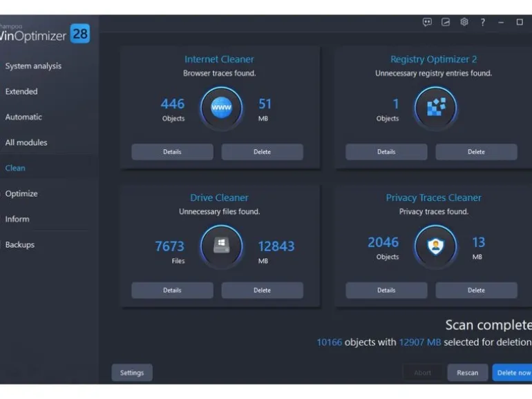
Task: Click the Rescan button
Action: pos(468,373)
